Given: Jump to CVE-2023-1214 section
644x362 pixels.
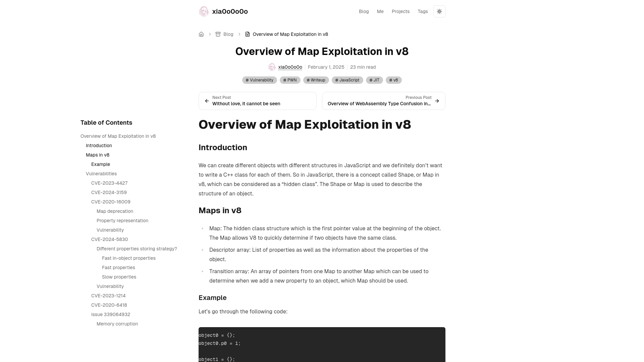Looking at the screenshot, I should [108, 296].
